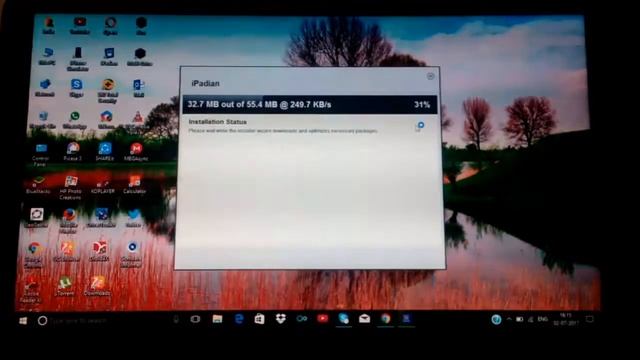Open the Skype desktop shortcut
This screenshot has height=360, width=640.
[76, 88]
